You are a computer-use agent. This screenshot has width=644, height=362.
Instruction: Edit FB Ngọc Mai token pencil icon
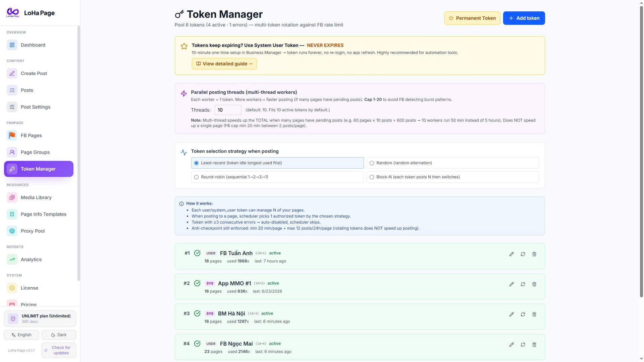tap(512, 345)
